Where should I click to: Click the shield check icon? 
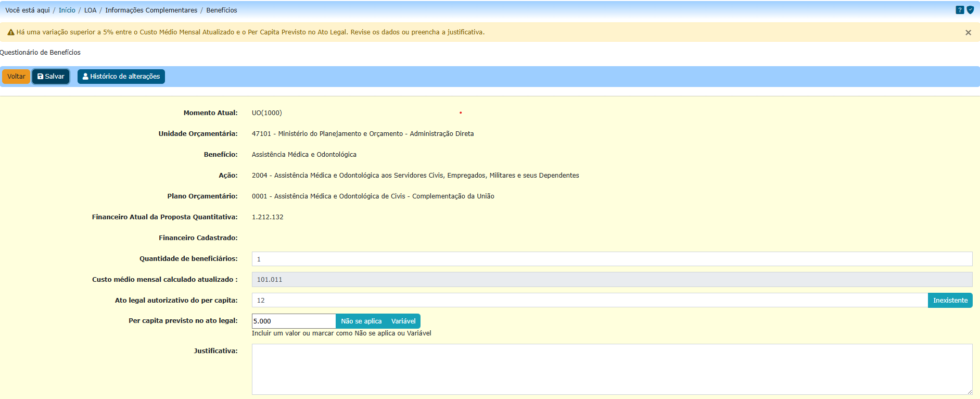pyautogui.click(x=970, y=10)
